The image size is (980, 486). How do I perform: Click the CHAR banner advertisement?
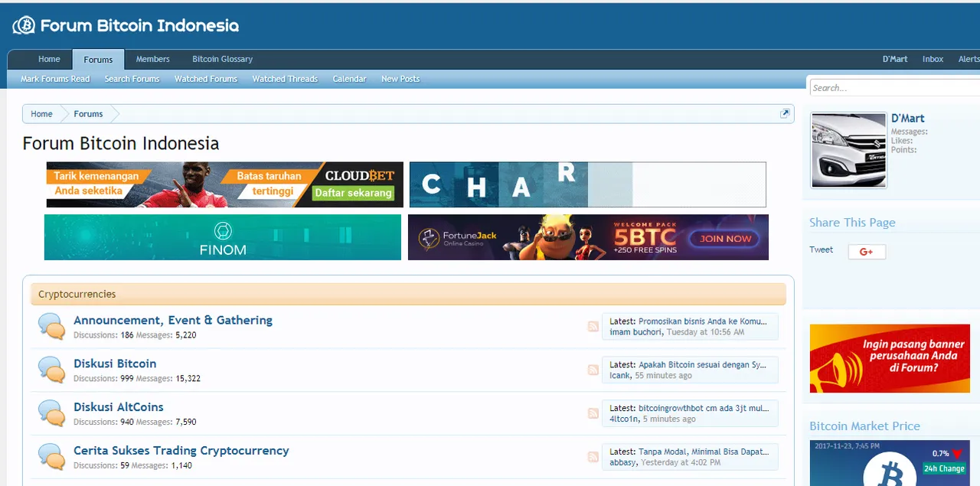pos(588,184)
